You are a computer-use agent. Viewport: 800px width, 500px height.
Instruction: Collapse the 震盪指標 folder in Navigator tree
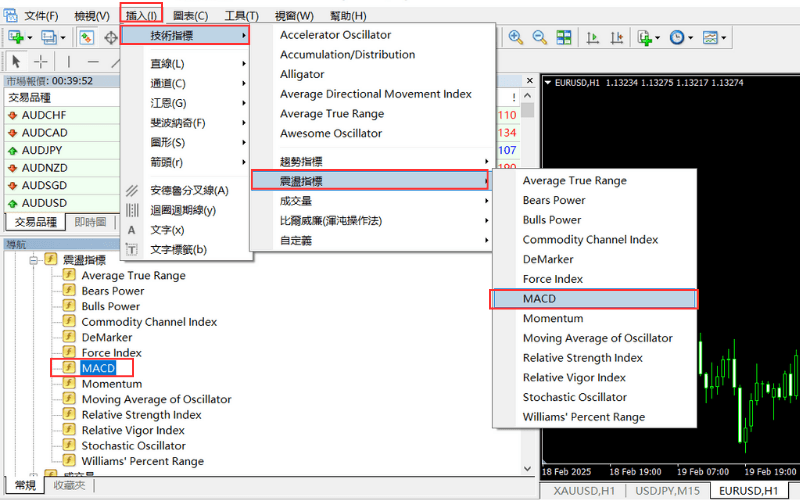(x=34, y=260)
